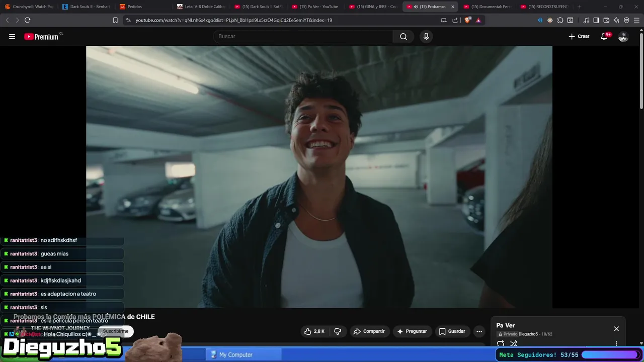This screenshot has height=362, width=644.
Task: Reload the page with the refresh icon
Action: pos(27,20)
